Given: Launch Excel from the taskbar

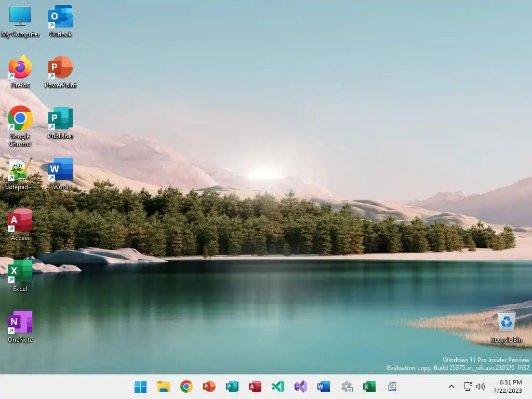Looking at the screenshot, I should point(369,387).
